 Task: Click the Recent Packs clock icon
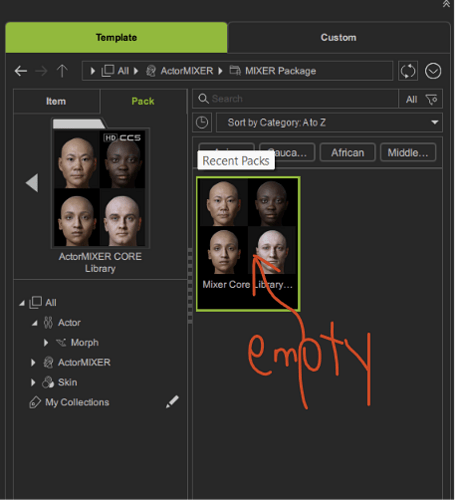(x=202, y=123)
